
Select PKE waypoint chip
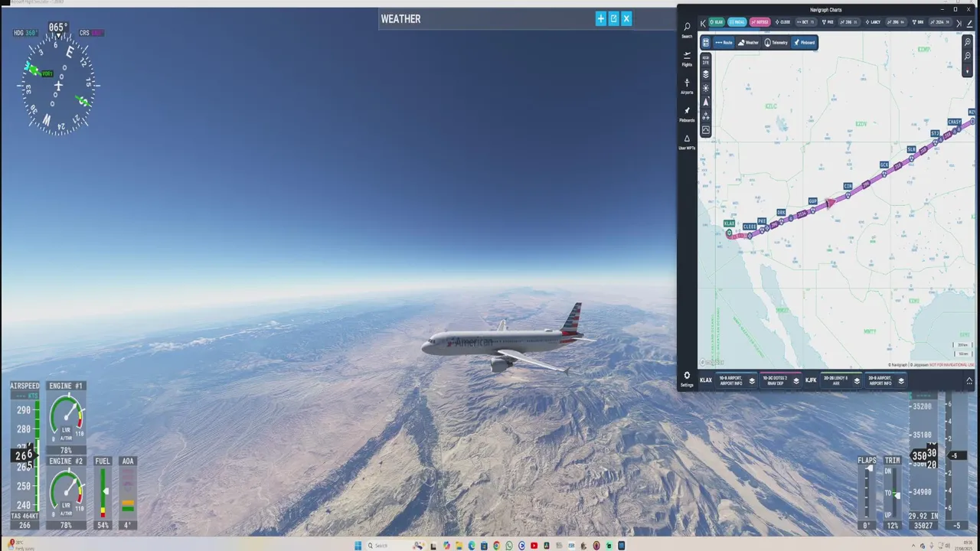click(x=828, y=22)
